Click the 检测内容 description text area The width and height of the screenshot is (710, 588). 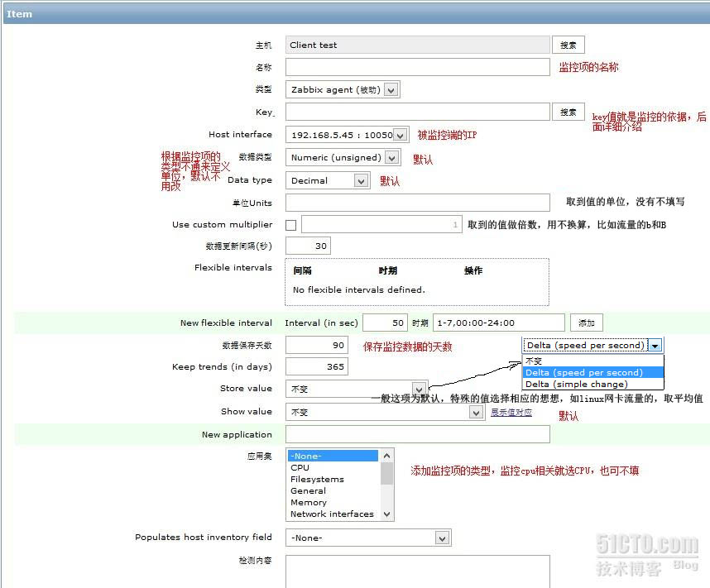click(418, 571)
